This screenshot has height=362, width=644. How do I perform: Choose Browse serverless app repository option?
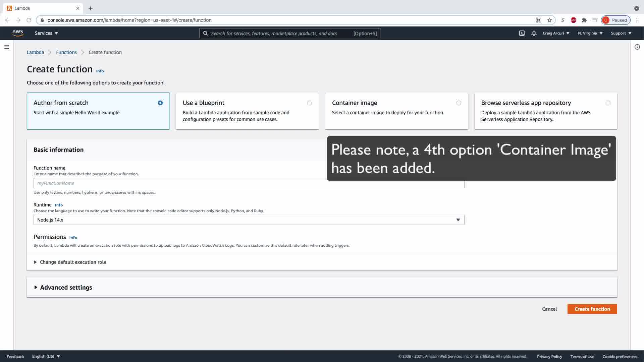click(608, 103)
